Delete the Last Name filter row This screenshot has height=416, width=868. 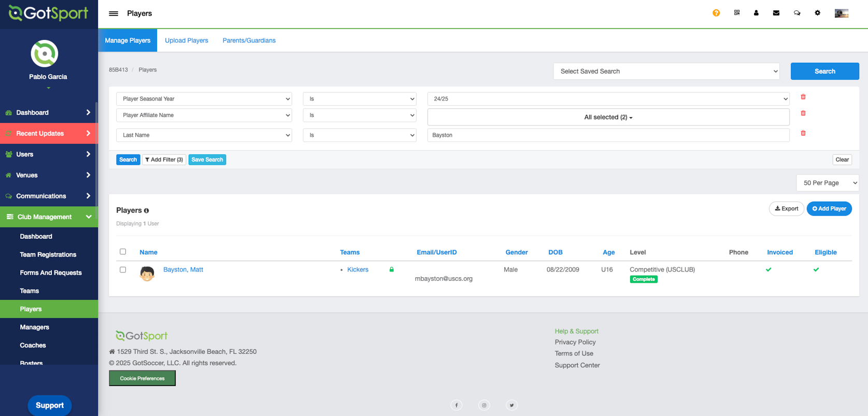pyautogui.click(x=803, y=133)
